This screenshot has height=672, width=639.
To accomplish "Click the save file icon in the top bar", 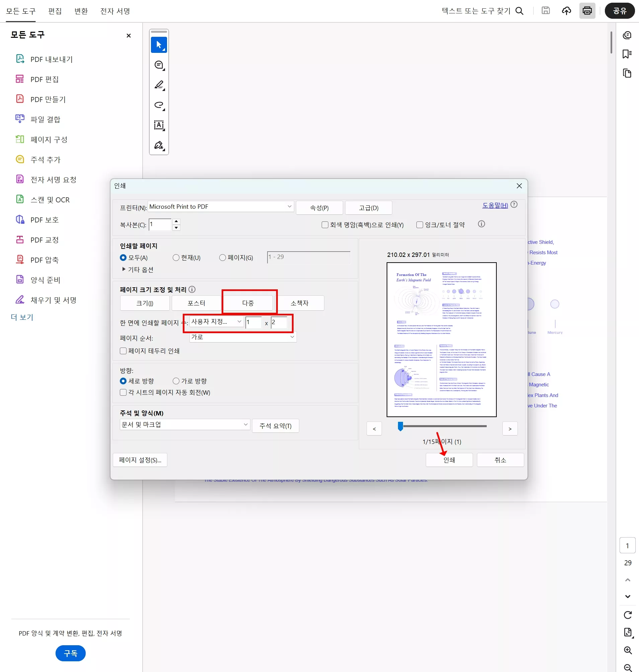I will click(545, 11).
